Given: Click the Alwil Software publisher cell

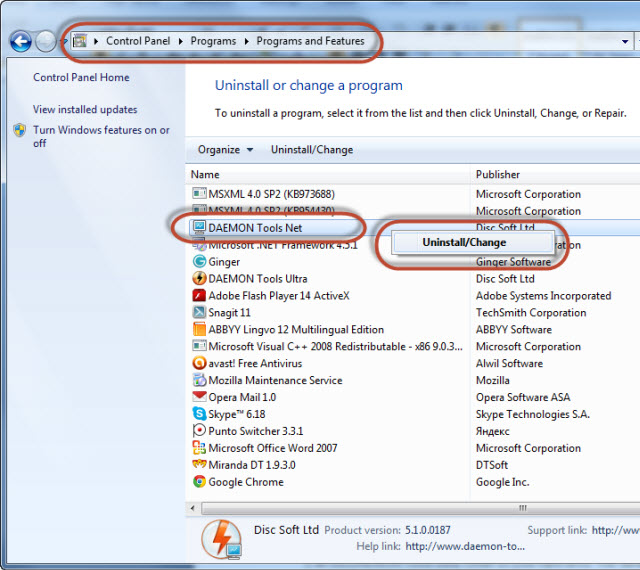Looking at the screenshot, I should [x=509, y=363].
